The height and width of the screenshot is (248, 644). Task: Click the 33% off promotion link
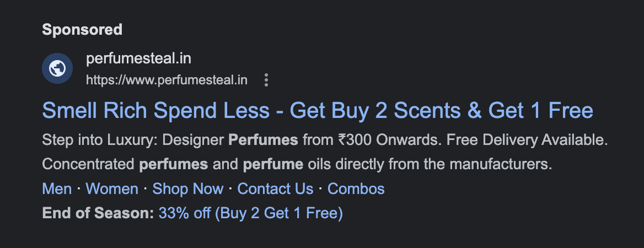tap(250, 213)
